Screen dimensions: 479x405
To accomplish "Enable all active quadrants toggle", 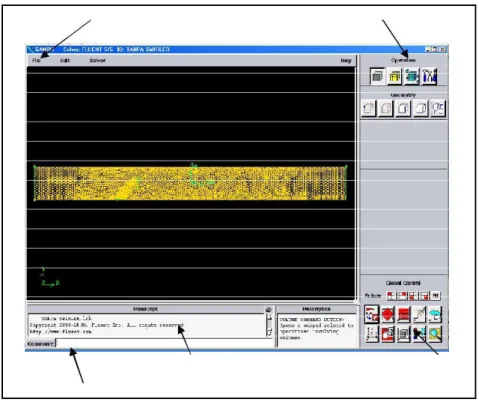I will pyautogui.click(x=435, y=296).
